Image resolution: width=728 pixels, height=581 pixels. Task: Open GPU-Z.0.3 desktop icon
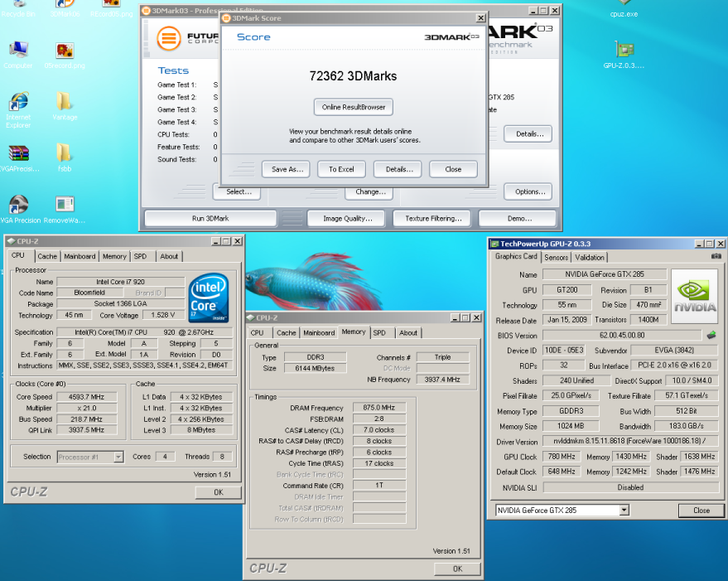[624, 55]
